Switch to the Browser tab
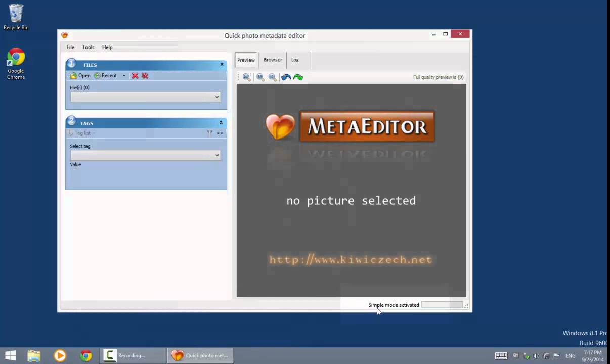Viewport: 610px width, 364px height. point(273,60)
